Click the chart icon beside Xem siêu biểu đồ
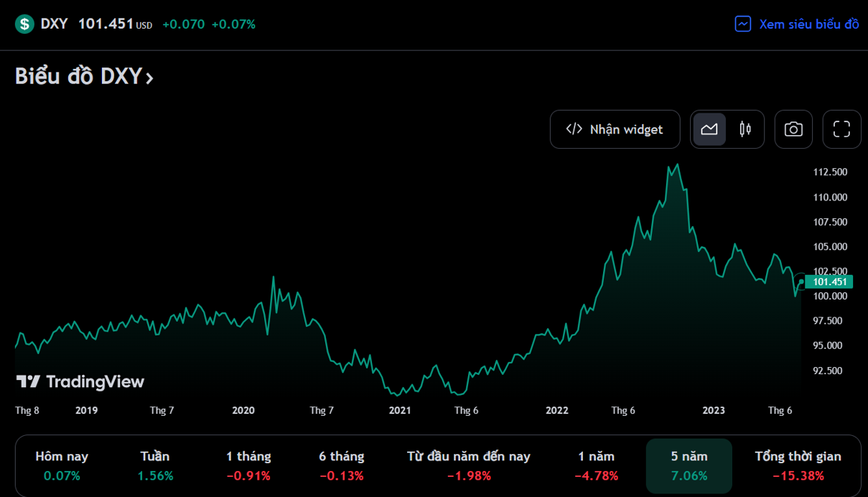This screenshot has width=868, height=497. coord(742,24)
